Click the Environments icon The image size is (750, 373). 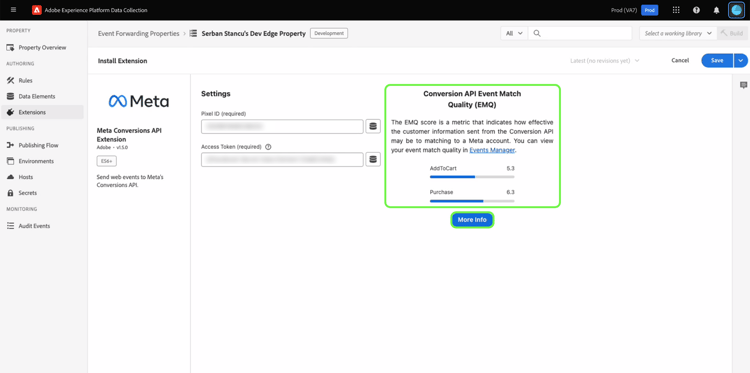(10, 161)
